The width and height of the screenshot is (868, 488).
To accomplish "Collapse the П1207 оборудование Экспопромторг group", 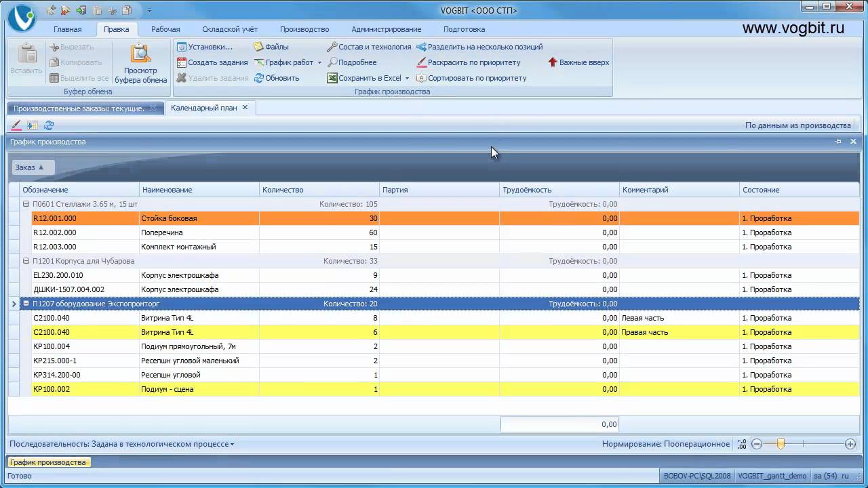I will (x=26, y=304).
